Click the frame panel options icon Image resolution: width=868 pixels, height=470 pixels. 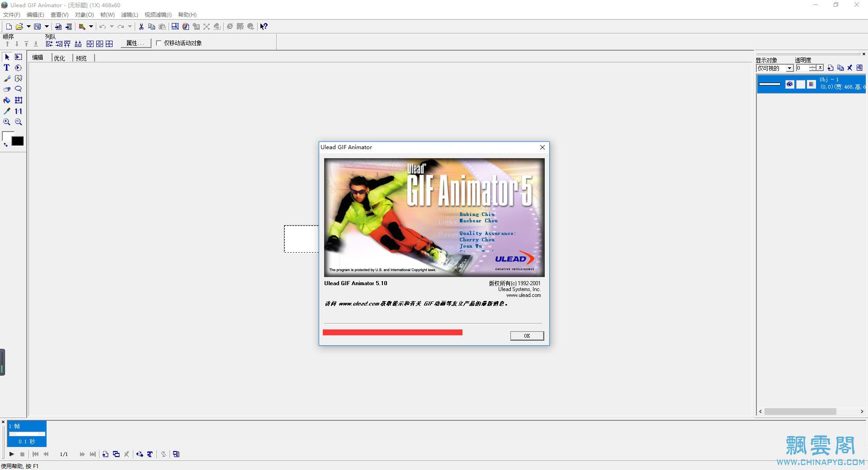click(176, 454)
